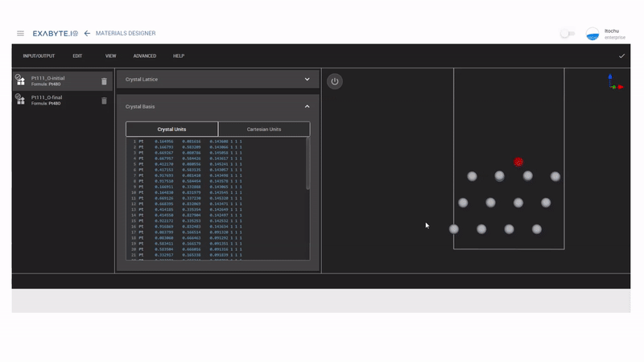The image size is (644, 362).
Task: Open the hamburger navigation menu
Action: (20, 33)
